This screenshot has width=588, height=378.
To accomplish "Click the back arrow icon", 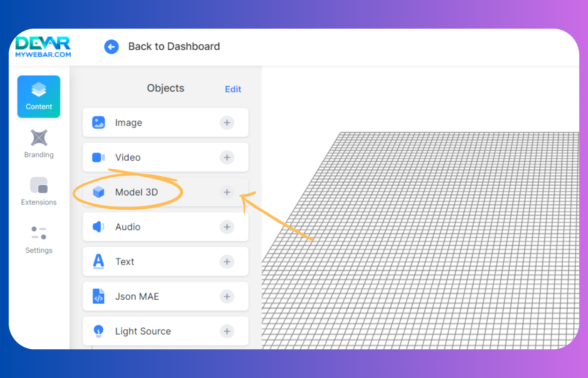I will (x=111, y=47).
